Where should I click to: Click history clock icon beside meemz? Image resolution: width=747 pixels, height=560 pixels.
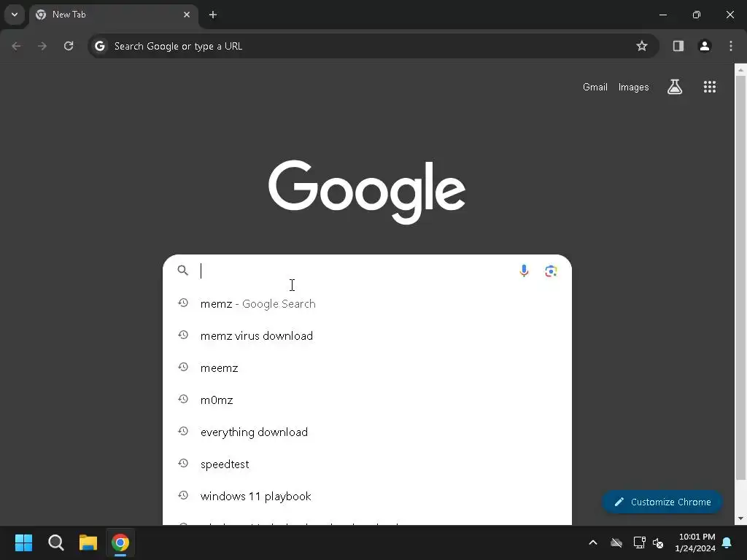pyautogui.click(x=183, y=367)
